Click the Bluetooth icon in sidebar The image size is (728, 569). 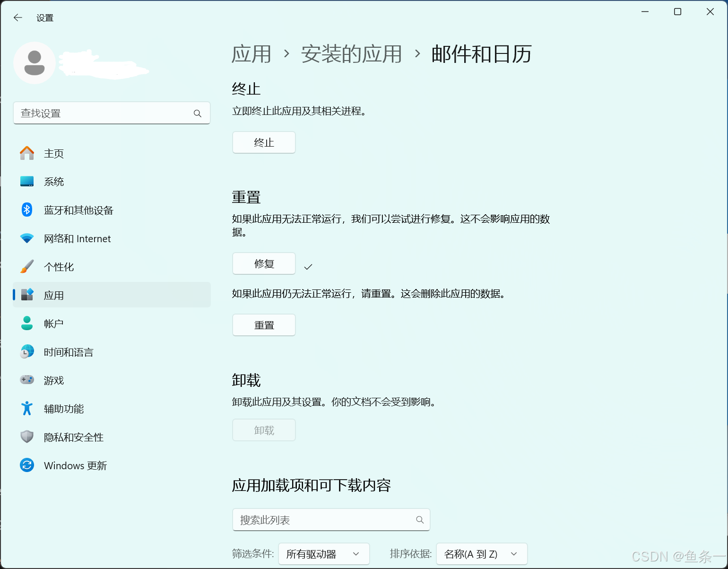pos(27,210)
